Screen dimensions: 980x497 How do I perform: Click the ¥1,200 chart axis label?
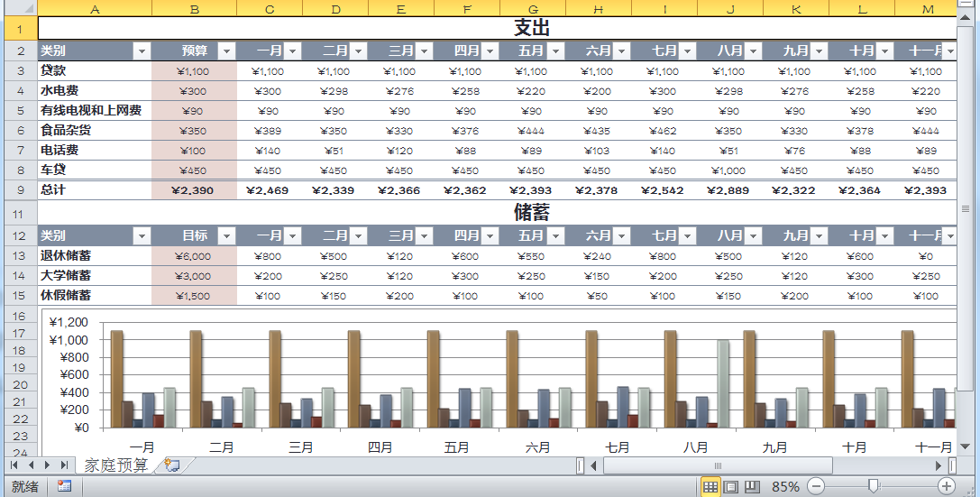pyautogui.click(x=69, y=323)
